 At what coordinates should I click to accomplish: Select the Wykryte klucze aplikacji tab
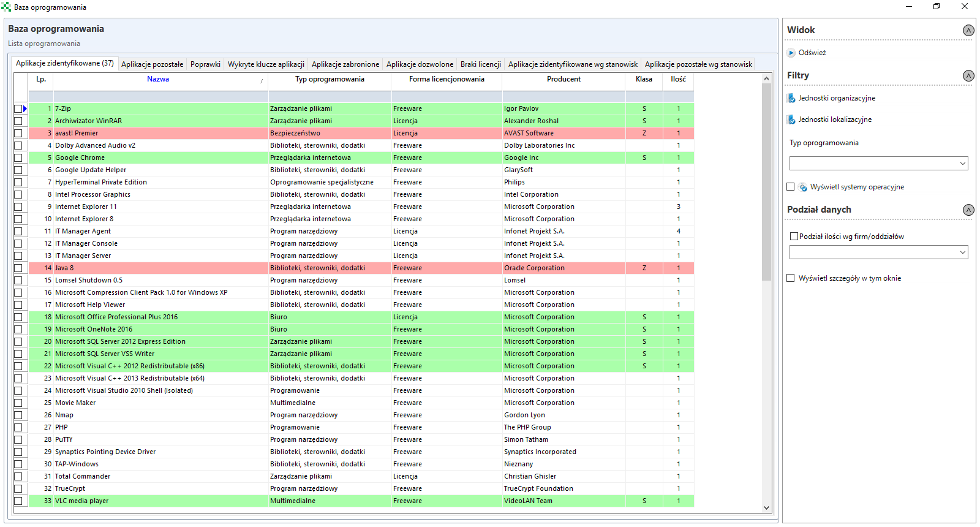pyautogui.click(x=266, y=64)
